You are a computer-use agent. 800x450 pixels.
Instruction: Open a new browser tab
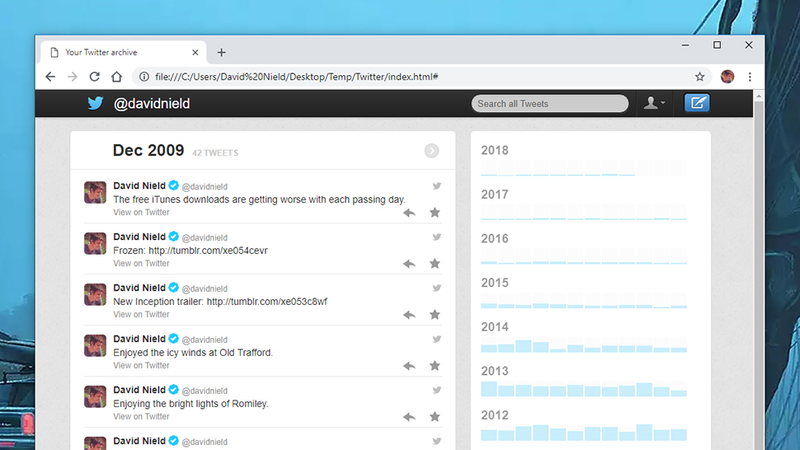click(x=221, y=53)
